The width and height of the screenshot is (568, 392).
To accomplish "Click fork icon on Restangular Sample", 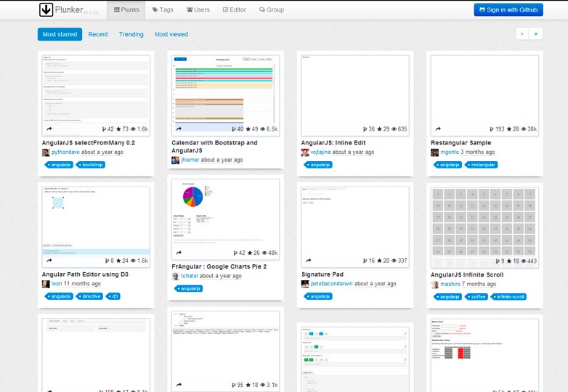I will click(x=492, y=129).
